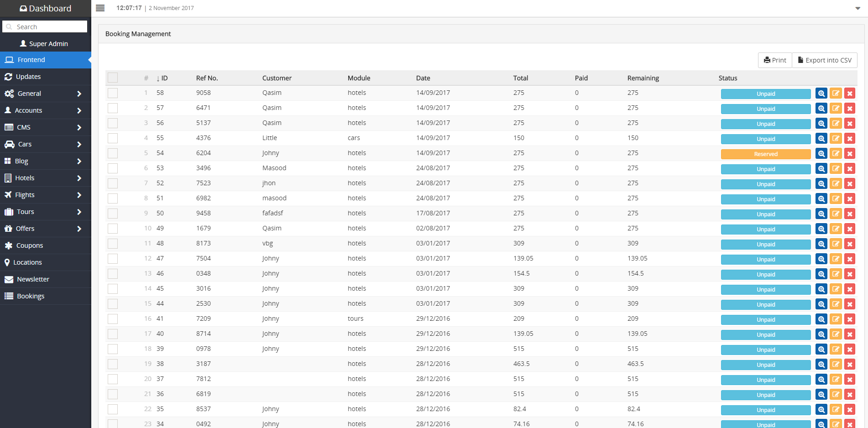The image size is (868, 428).
Task: Select the header checkbox to mark all bookings
Action: [113, 78]
